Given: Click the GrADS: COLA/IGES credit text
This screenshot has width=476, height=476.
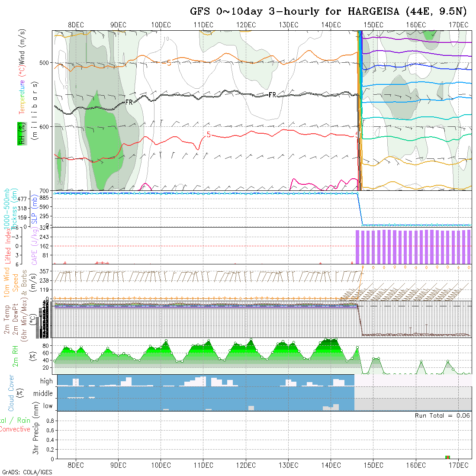Looking at the screenshot, I should [27, 472].
